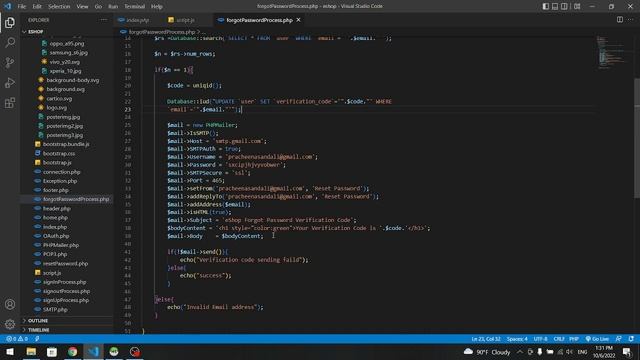Screen dimensions: 640x360
Task: Toggle primary side bar layout icon
Action: click(546, 6)
